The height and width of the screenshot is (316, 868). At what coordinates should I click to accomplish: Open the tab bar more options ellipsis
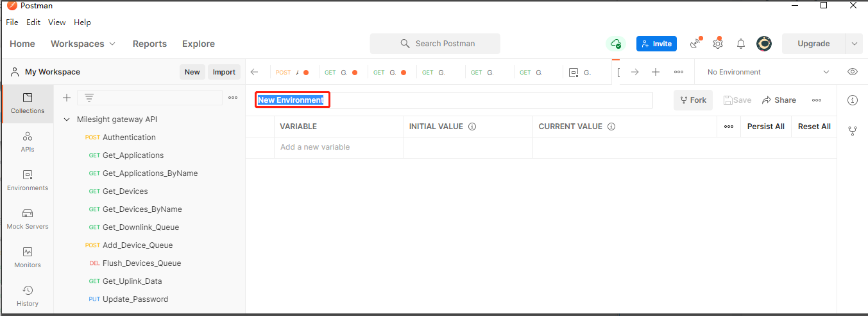coord(679,72)
